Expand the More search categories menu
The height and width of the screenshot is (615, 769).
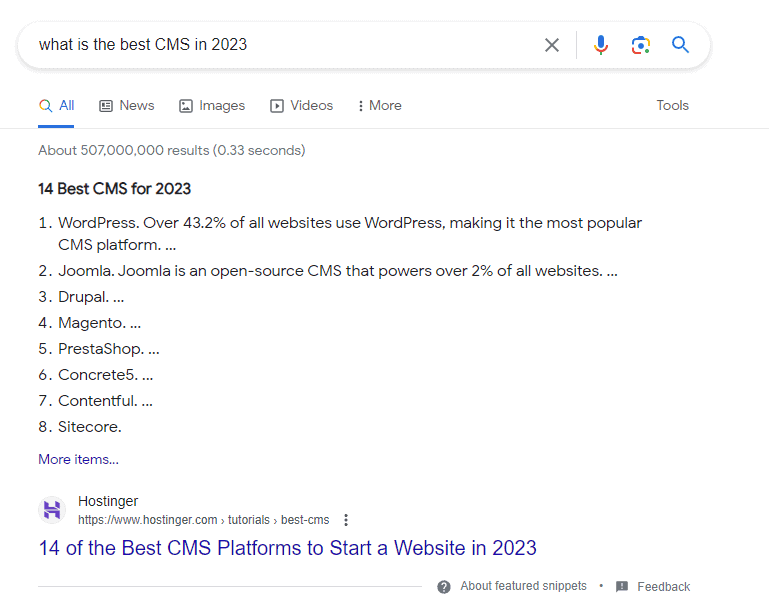pyautogui.click(x=380, y=105)
